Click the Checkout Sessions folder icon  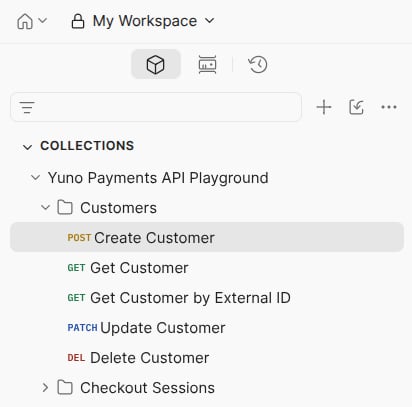coord(65,387)
